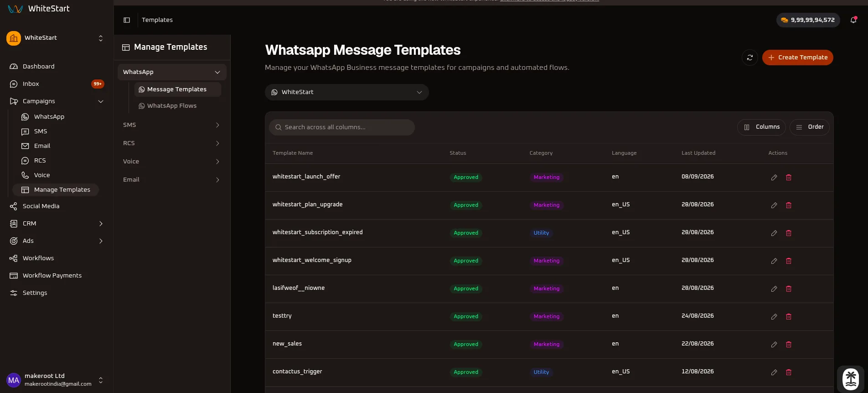This screenshot has width=868, height=393.
Task: Go to the Dashboard
Action: (x=57, y=67)
